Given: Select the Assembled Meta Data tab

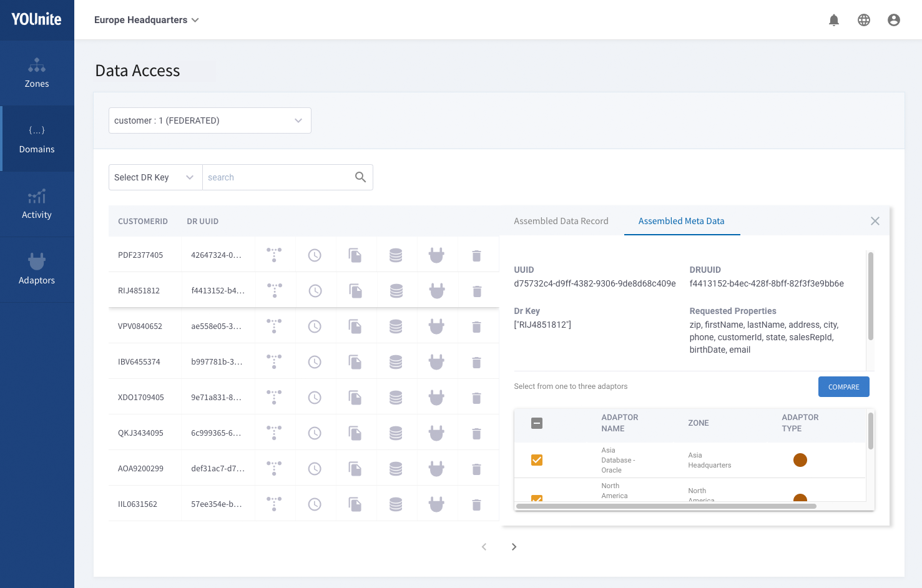Looking at the screenshot, I should (x=682, y=221).
